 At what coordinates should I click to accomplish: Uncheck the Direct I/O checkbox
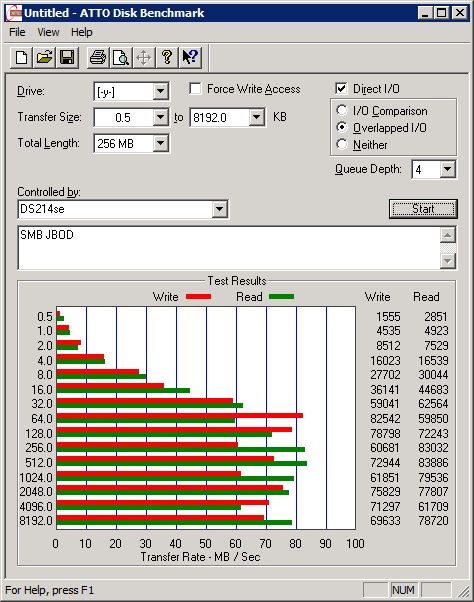(x=341, y=89)
